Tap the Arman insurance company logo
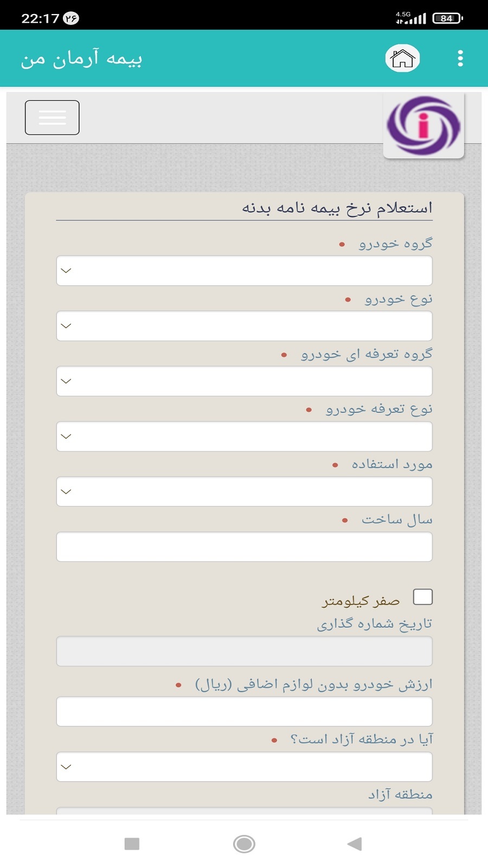 pos(425,124)
